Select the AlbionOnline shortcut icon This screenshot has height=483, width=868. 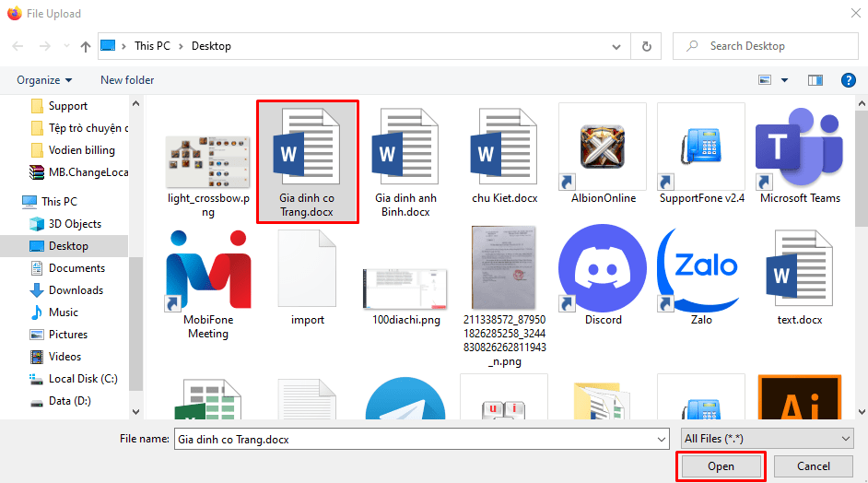(x=603, y=147)
